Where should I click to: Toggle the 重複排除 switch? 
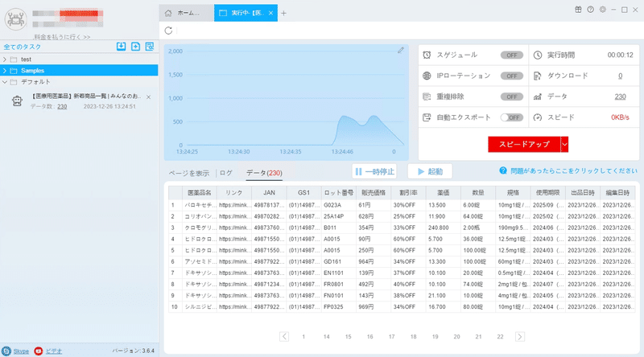tap(511, 96)
